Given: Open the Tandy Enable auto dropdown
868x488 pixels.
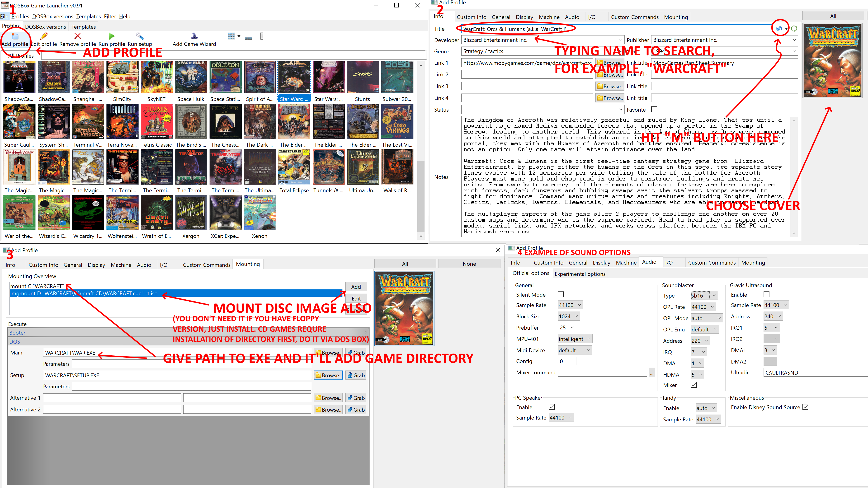Looking at the screenshot, I should click(x=706, y=408).
